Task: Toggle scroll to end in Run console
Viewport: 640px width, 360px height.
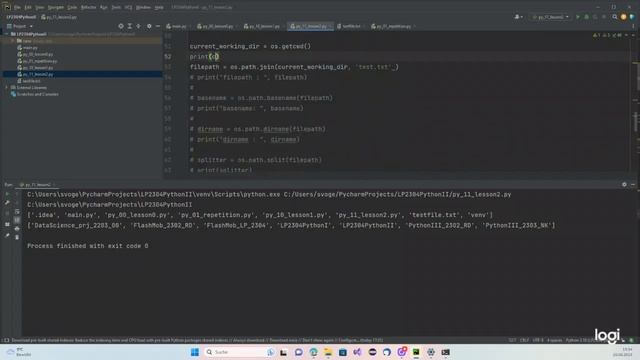Action: [17, 220]
